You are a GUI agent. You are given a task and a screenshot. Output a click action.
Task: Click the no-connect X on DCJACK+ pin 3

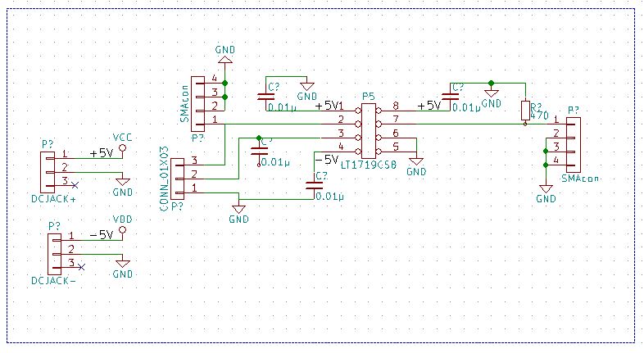pos(75,186)
